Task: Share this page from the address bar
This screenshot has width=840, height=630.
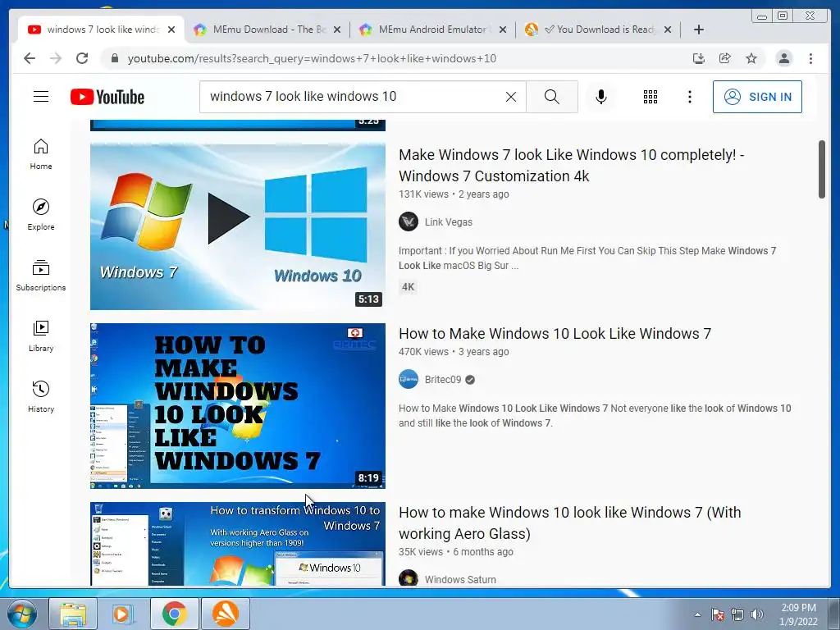Action: point(725,58)
